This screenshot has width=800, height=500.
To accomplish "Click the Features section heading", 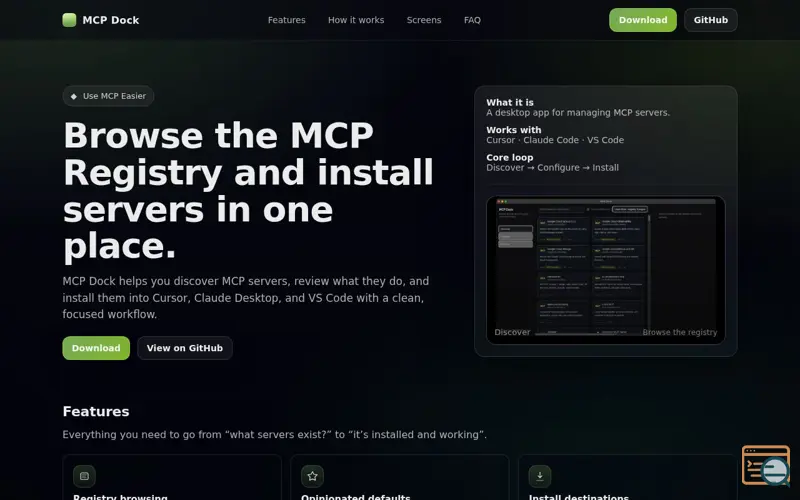I will pos(96,411).
